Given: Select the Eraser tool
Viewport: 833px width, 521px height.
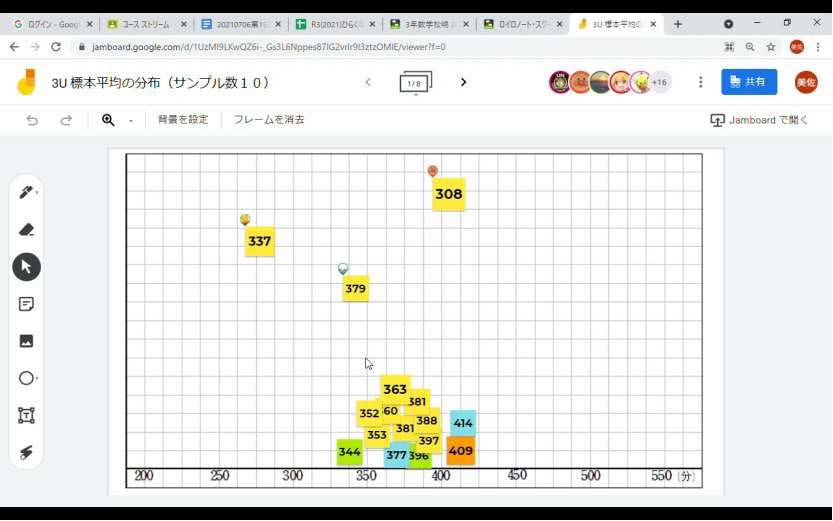Looking at the screenshot, I should pos(26,229).
